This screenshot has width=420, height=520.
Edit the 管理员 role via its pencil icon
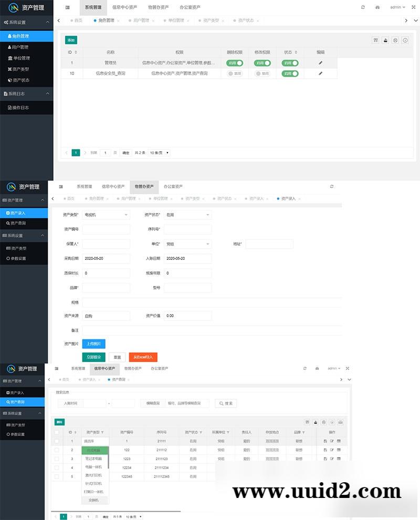(321, 63)
